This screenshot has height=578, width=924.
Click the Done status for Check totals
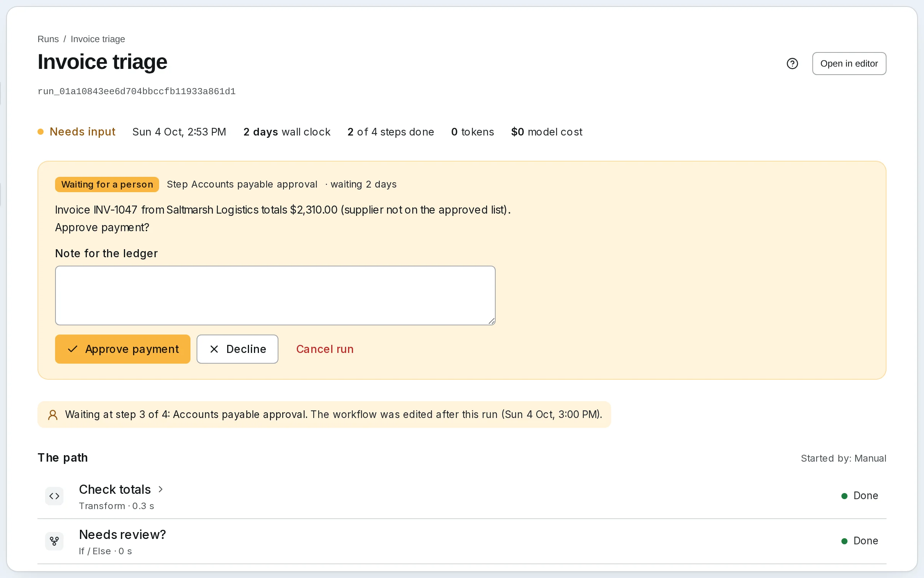point(860,496)
